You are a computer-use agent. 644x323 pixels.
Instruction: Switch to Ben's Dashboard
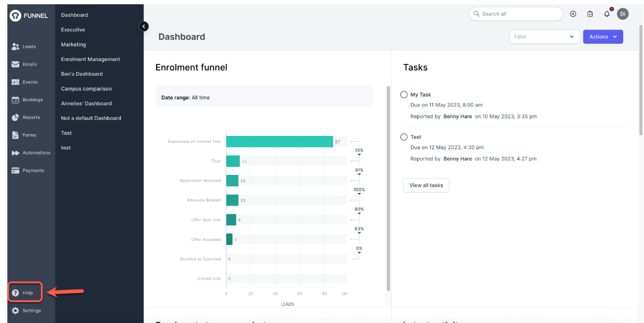point(81,74)
